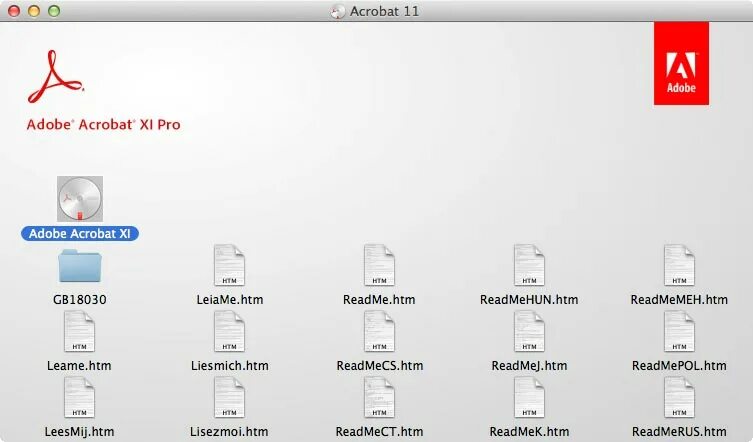The image size is (753, 442).
Task: Click the ReadMeCS.htm file name
Action: click(x=379, y=366)
